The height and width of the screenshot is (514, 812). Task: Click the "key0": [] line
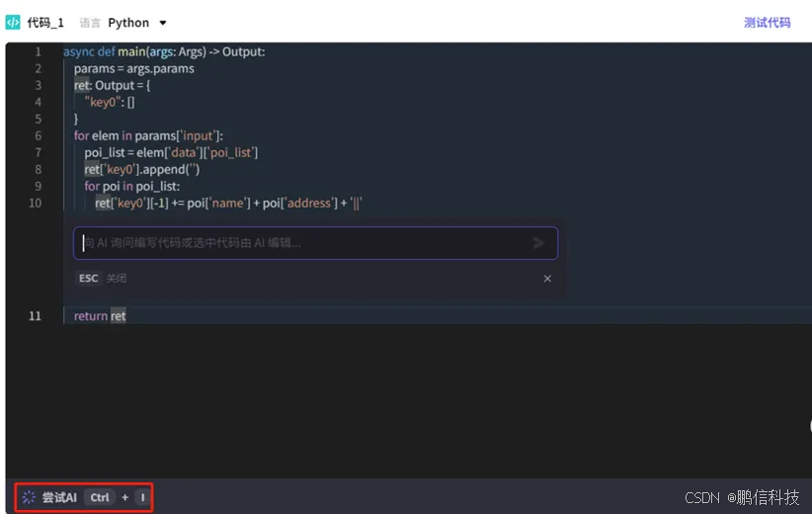(x=110, y=102)
